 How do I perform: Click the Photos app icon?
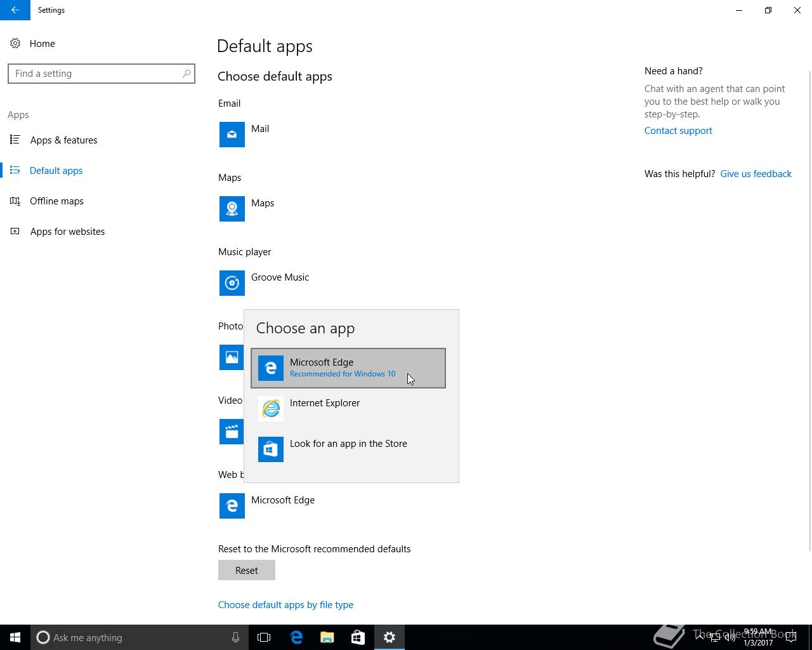[x=232, y=357]
